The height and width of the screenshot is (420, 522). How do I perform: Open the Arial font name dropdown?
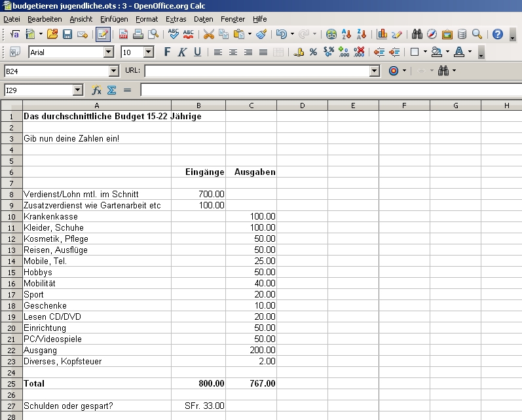point(109,52)
